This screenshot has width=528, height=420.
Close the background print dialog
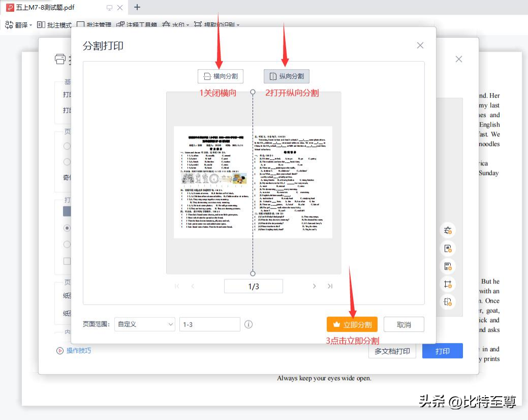point(458,59)
